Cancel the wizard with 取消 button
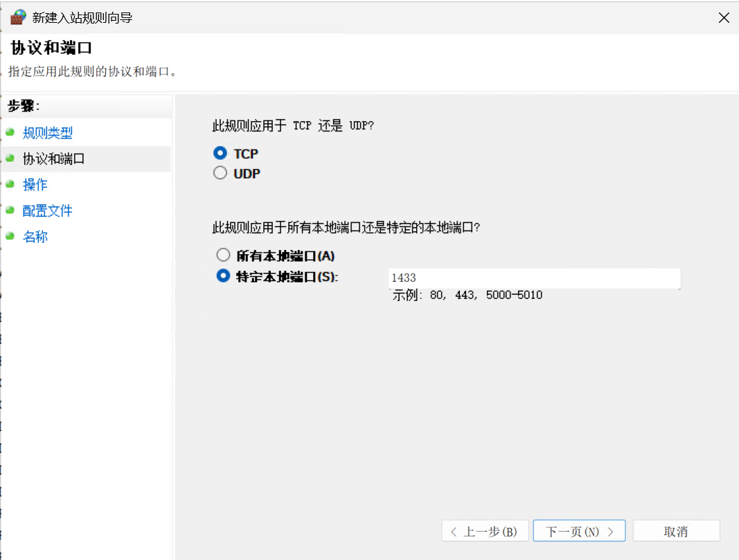Screen dimensions: 739x560 tap(676, 532)
